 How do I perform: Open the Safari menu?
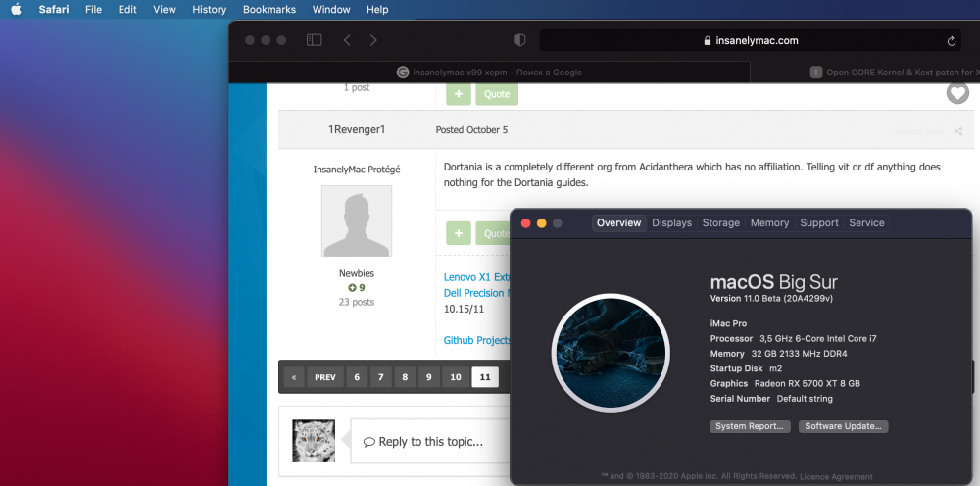[x=54, y=10]
